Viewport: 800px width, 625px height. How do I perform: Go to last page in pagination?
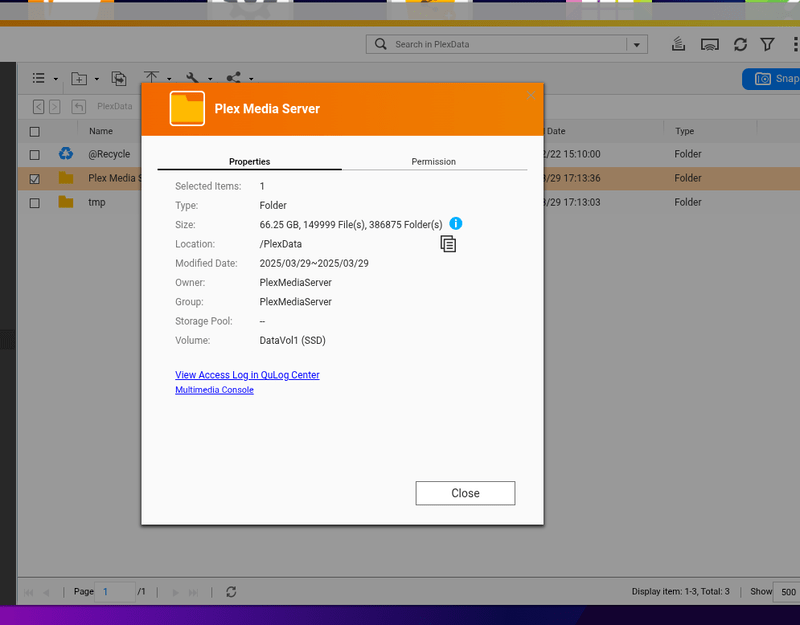point(193,592)
